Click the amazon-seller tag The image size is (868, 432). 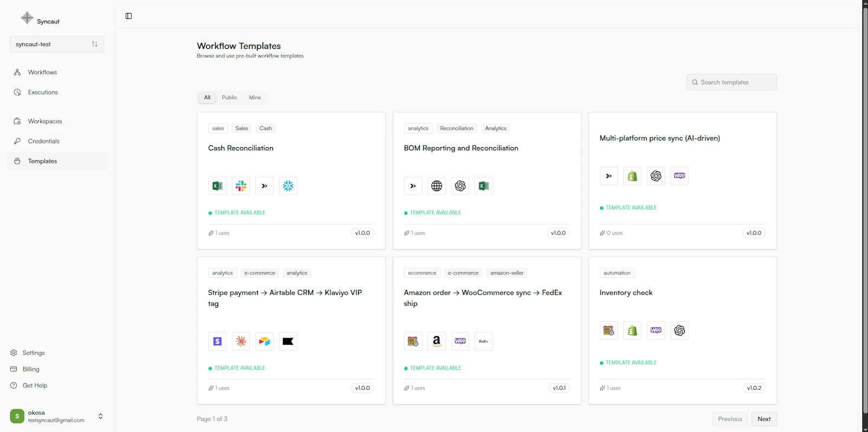tap(507, 273)
